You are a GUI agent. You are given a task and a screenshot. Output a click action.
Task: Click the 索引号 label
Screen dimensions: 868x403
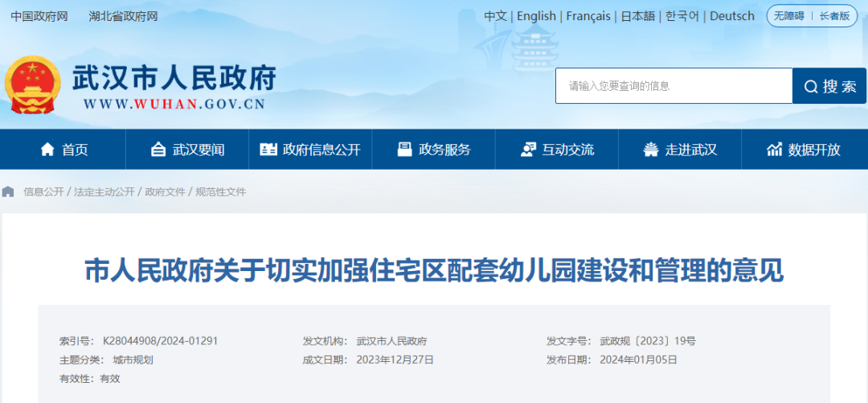coord(76,341)
